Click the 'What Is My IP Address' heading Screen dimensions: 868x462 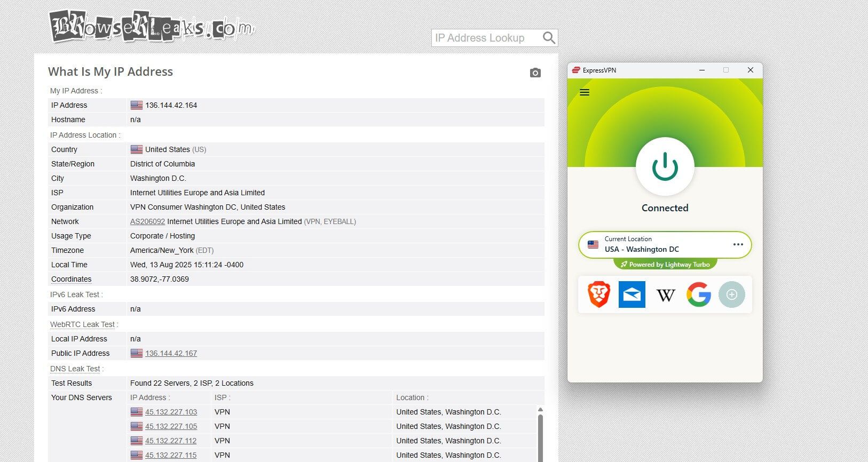pyautogui.click(x=111, y=71)
